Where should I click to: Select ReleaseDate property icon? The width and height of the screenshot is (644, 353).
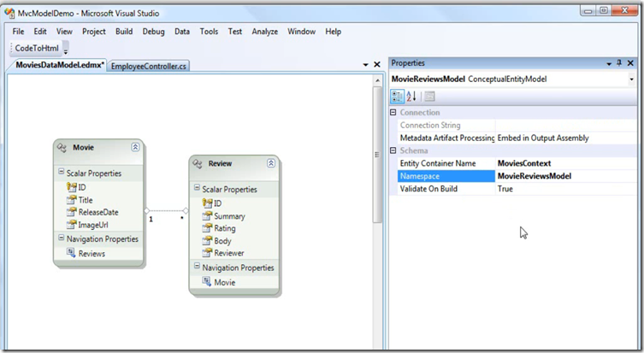(x=72, y=212)
